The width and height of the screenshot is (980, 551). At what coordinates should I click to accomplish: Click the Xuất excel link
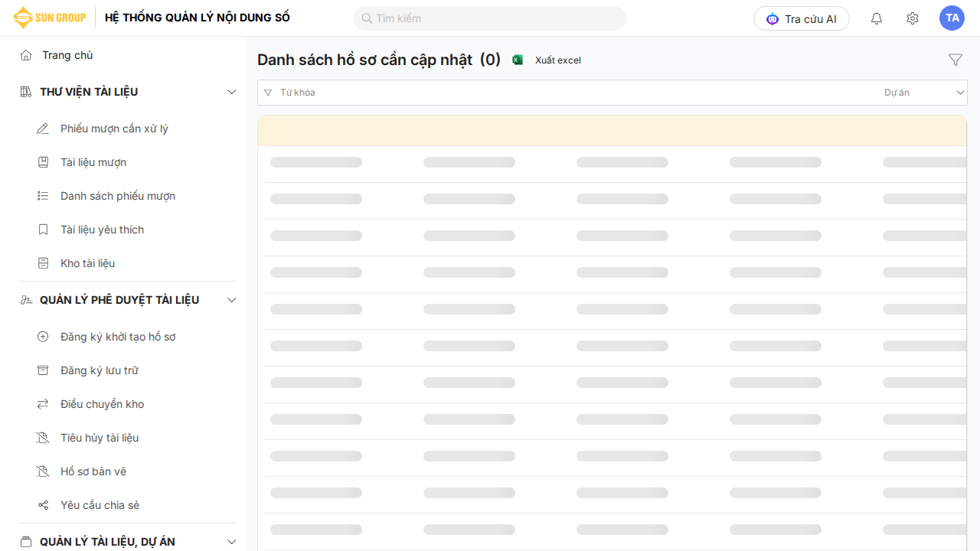(557, 60)
